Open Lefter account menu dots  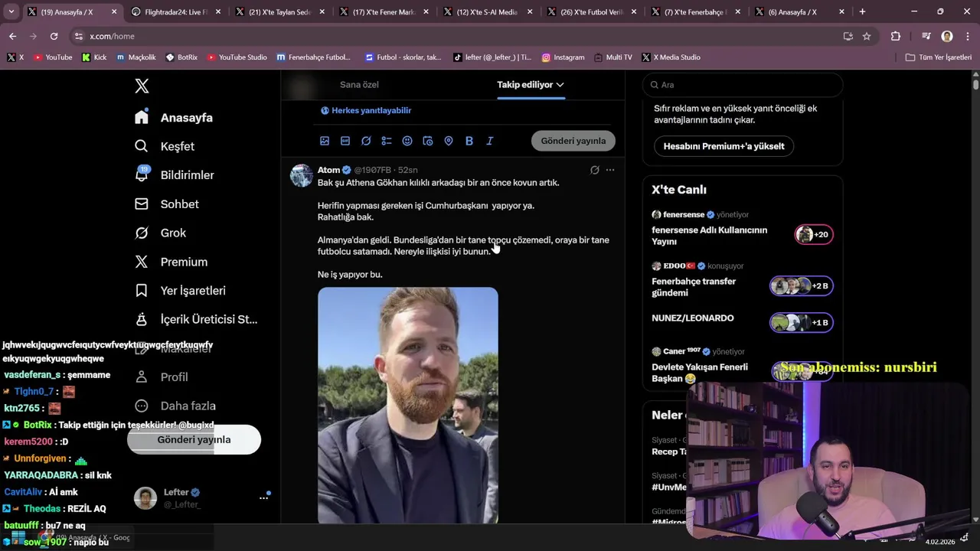(x=263, y=498)
